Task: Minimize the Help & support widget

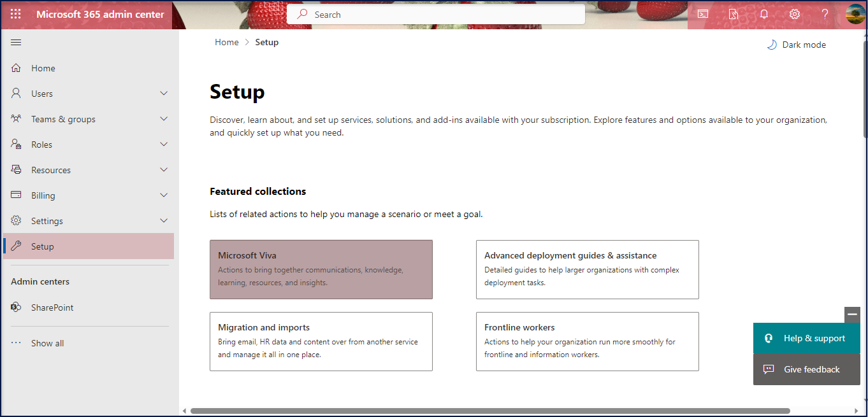Action: point(852,315)
